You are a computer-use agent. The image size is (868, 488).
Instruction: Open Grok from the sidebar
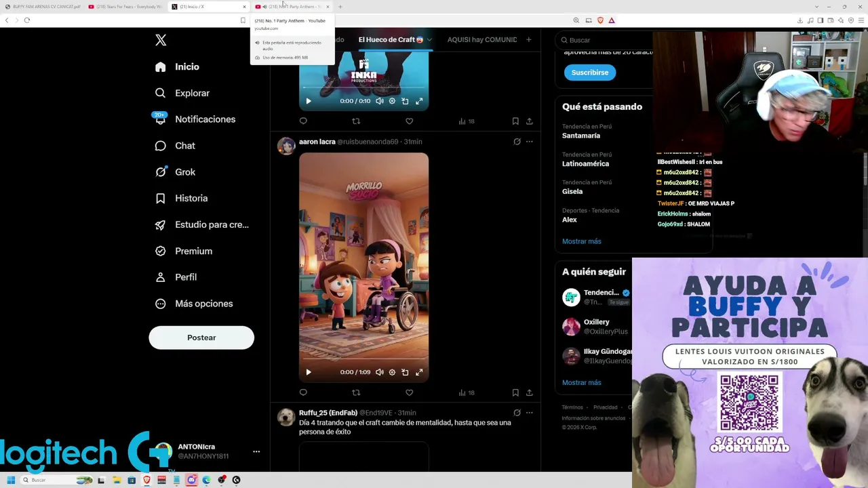(x=175, y=172)
